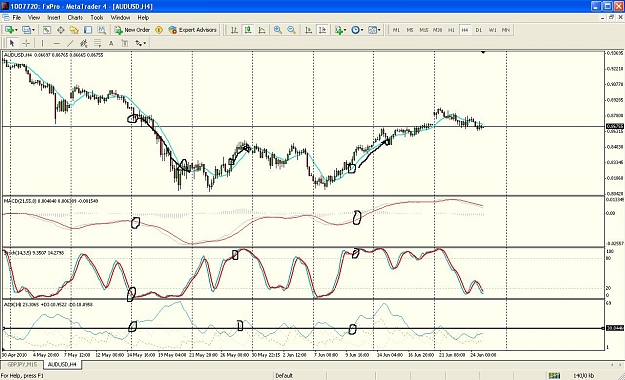625x380 pixels.
Task: Toggle the Expert Advisors button
Action: 193,30
